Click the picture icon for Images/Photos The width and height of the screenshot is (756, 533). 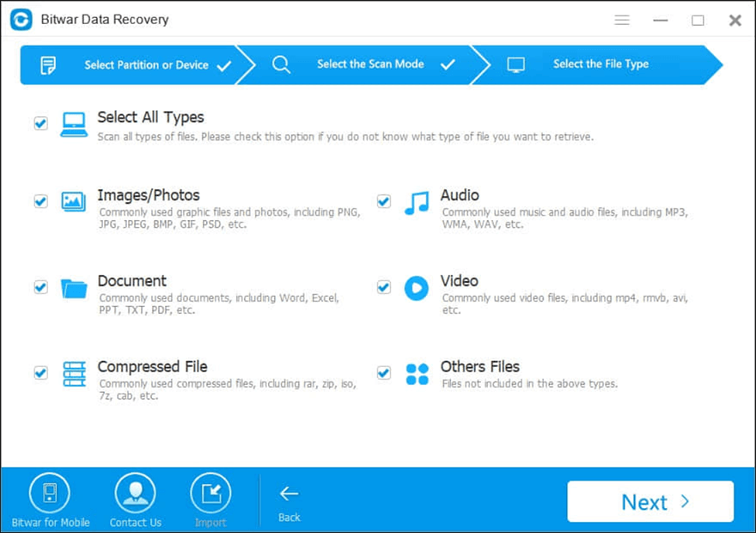coord(74,202)
